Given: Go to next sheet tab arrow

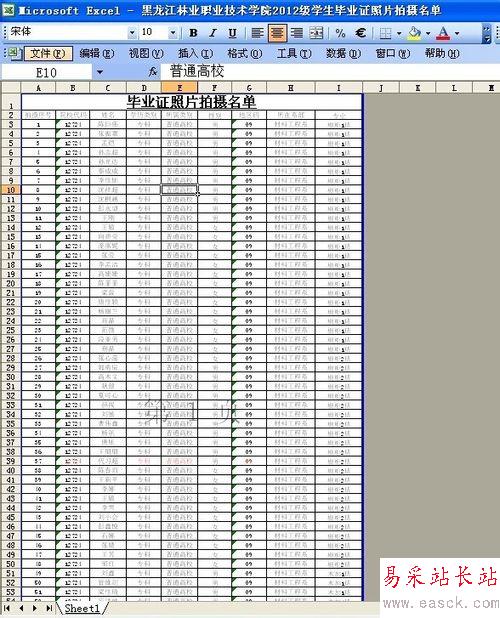Looking at the screenshot, I should (x=35, y=608).
